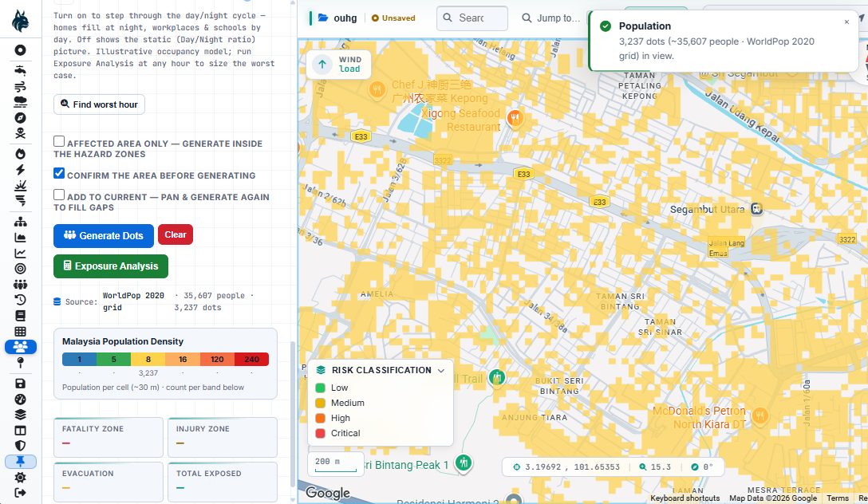Screen dimensions: 868x504
Task: Click the sign-out arrow icon
Action: [x=21, y=492]
